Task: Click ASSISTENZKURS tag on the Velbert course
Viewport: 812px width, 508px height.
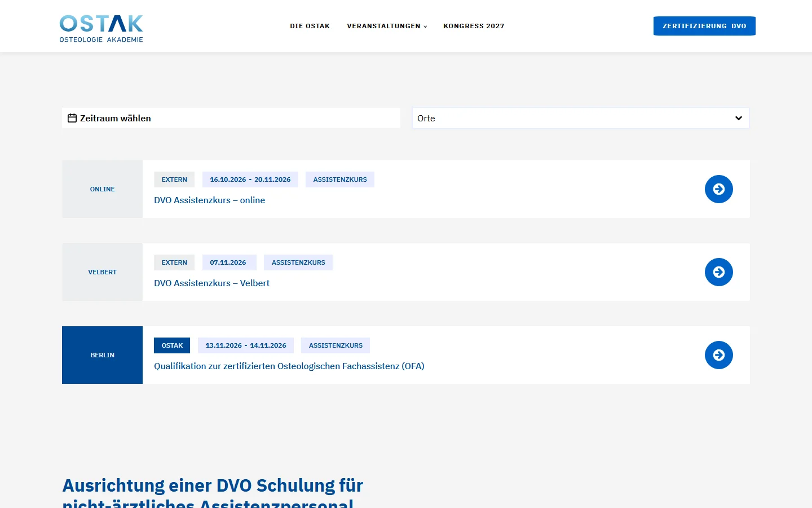Action: tap(298, 262)
